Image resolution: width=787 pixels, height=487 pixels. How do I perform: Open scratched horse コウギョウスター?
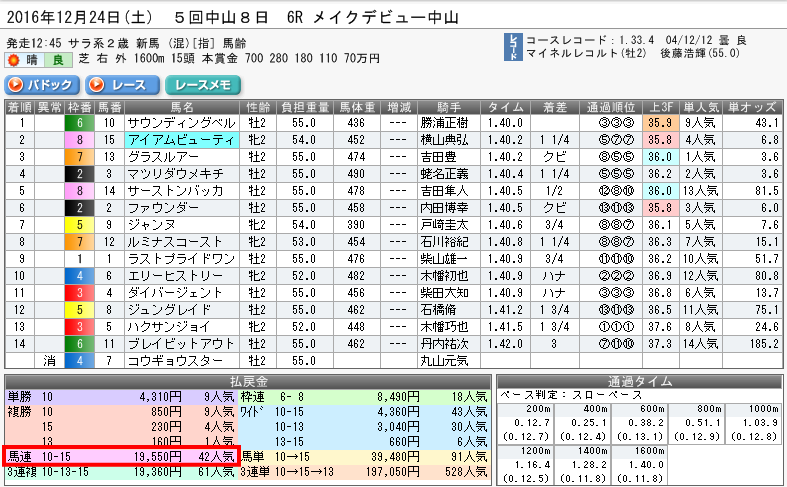click(175, 361)
